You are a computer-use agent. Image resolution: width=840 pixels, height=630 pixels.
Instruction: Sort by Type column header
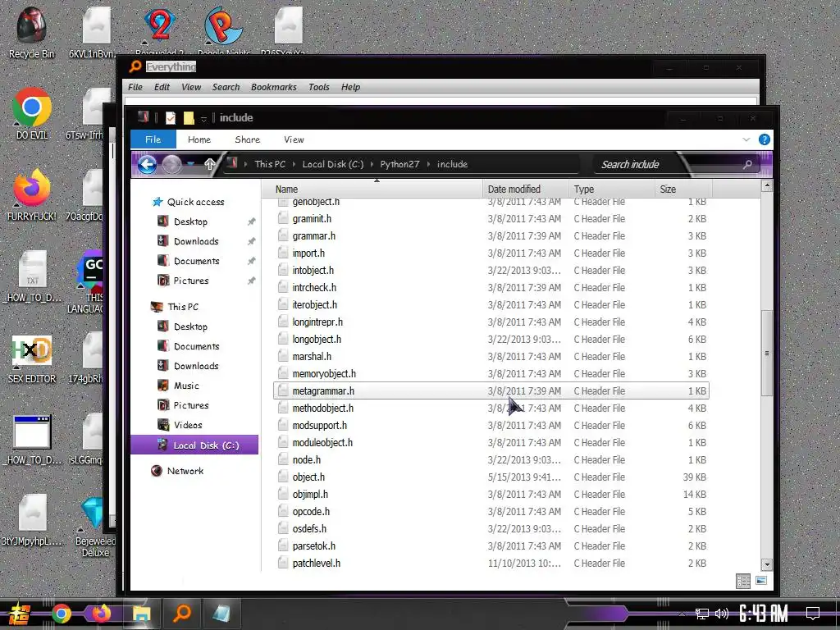coord(612,189)
